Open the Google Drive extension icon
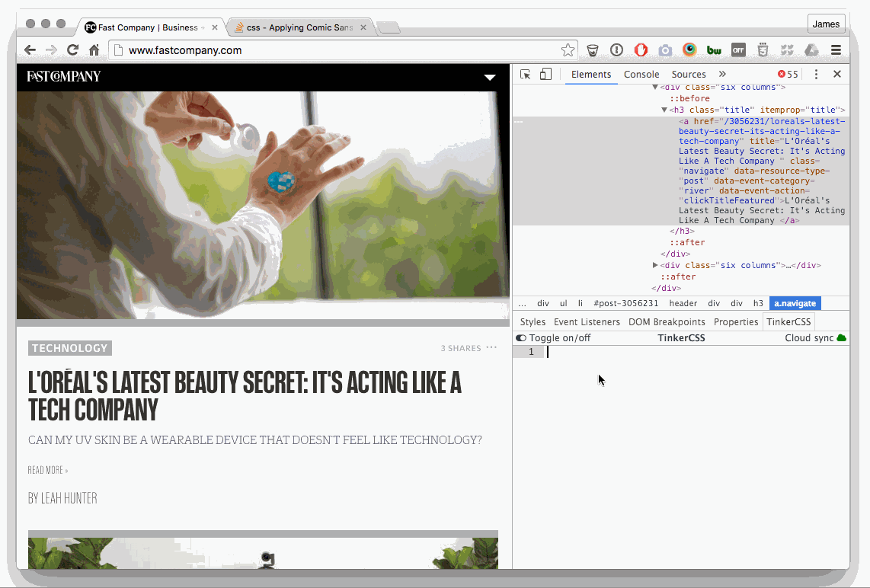Image resolution: width=870 pixels, height=588 pixels. click(x=811, y=50)
